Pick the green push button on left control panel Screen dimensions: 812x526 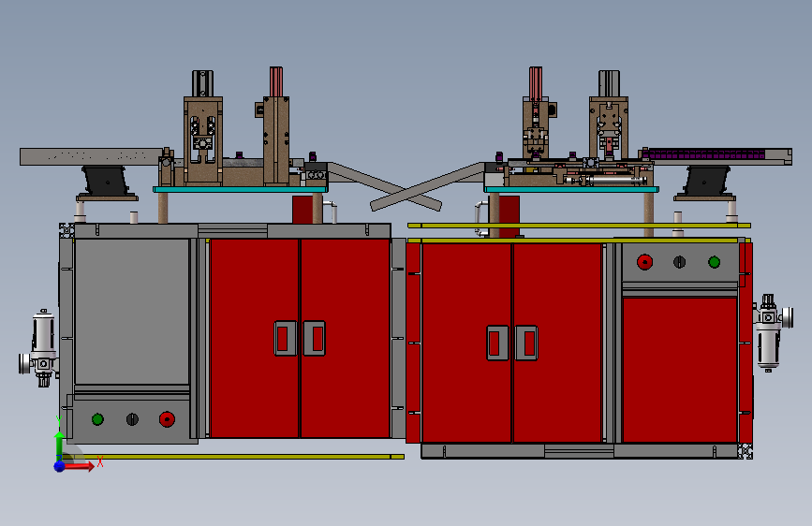point(97,419)
